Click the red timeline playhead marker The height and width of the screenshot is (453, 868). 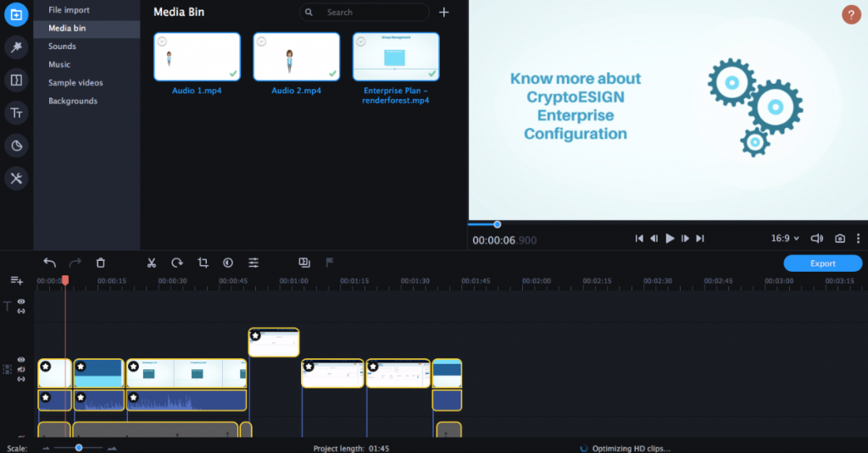pos(65,280)
